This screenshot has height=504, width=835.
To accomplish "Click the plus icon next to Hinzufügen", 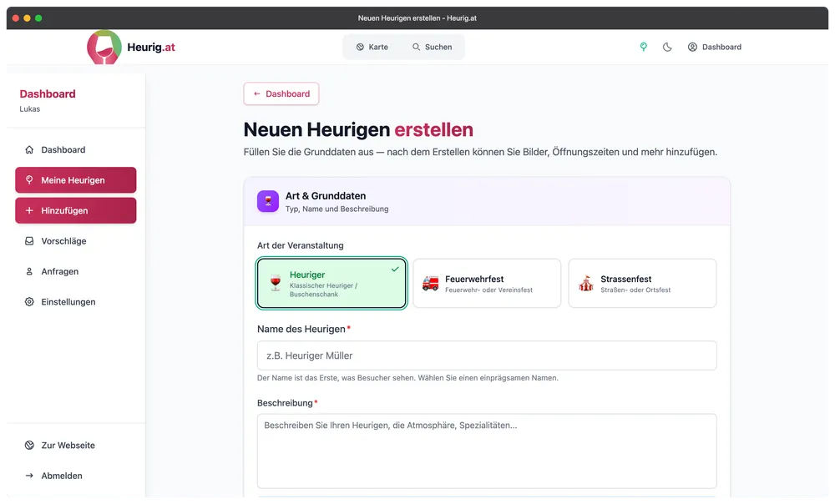I will coord(29,210).
